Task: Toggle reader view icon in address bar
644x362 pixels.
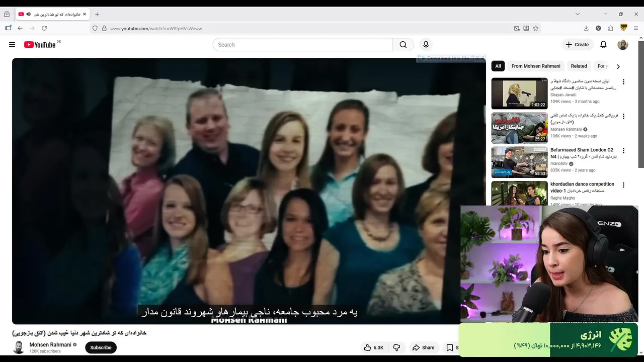Action: coord(526,28)
